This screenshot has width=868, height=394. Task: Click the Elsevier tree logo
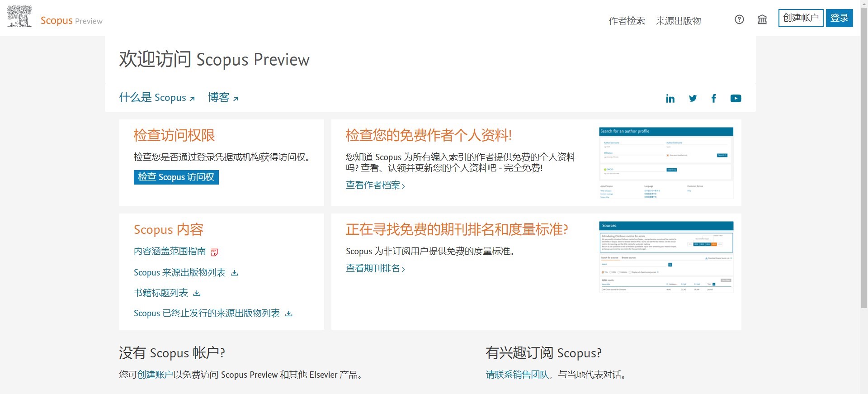pyautogui.click(x=19, y=17)
